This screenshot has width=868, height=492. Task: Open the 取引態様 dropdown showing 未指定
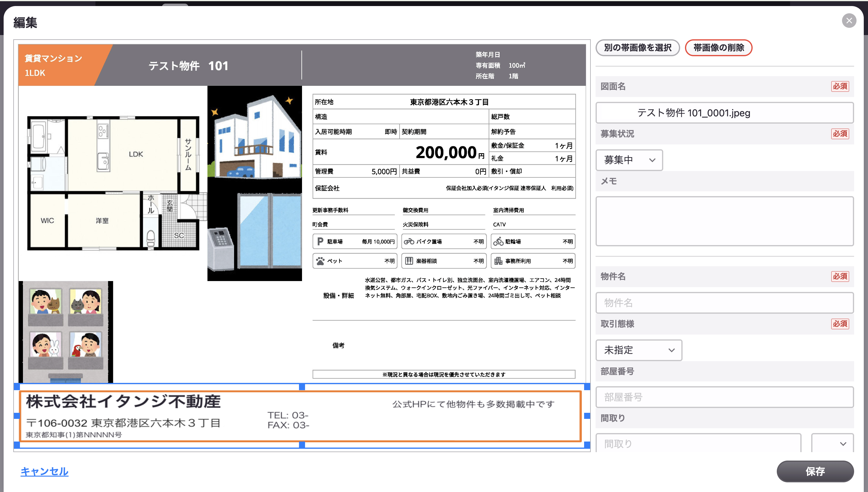pos(639,350)
